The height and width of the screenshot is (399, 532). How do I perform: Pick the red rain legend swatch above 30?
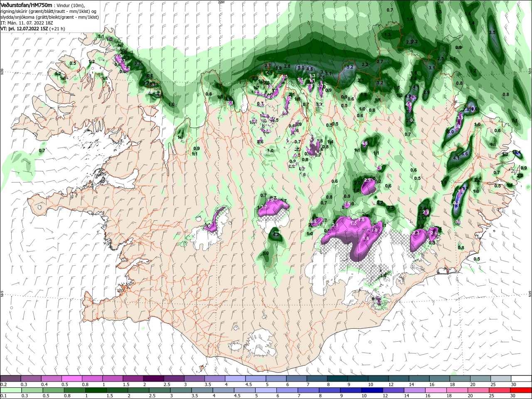tap(521, 390)
